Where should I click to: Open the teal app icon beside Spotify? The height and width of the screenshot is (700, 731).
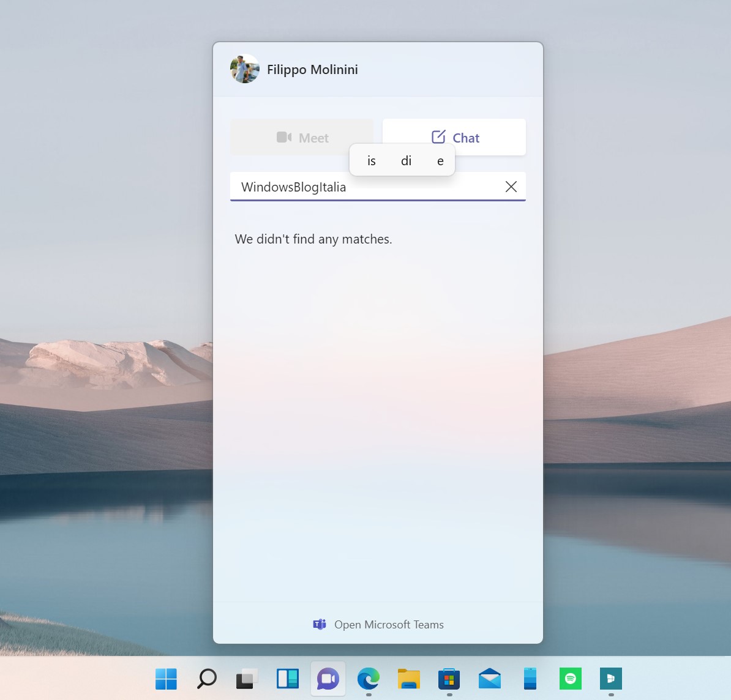point(611,679)
